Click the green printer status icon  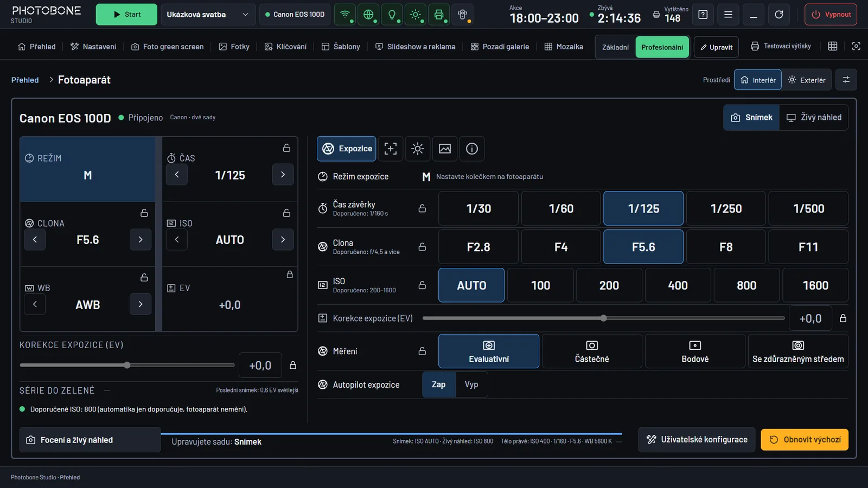pos(439,15)
